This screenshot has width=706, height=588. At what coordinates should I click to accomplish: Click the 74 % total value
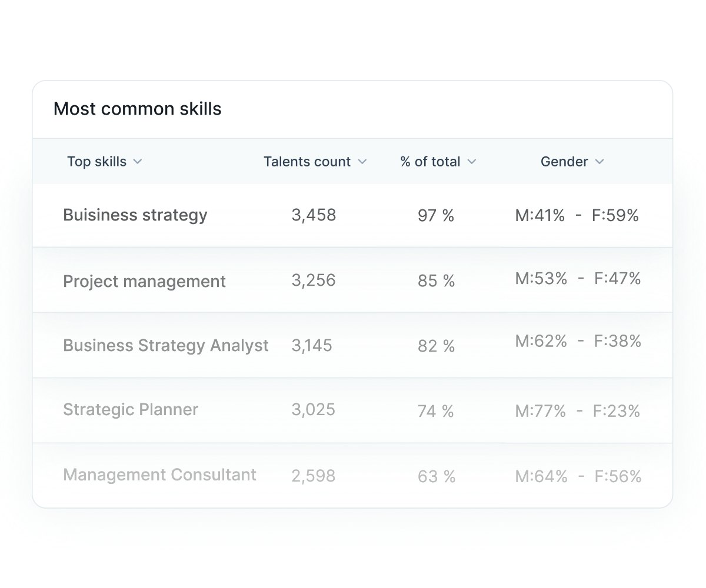coord(436,411)
